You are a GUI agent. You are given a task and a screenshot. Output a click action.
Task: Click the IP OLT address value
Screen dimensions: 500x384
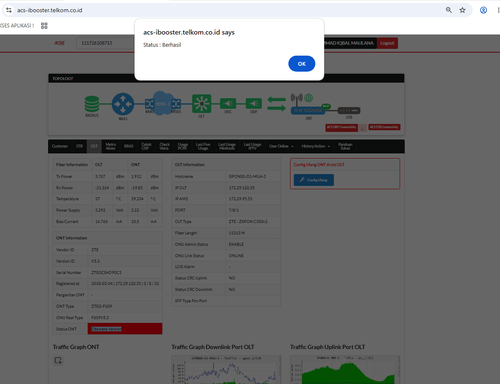tap(242, 188)
